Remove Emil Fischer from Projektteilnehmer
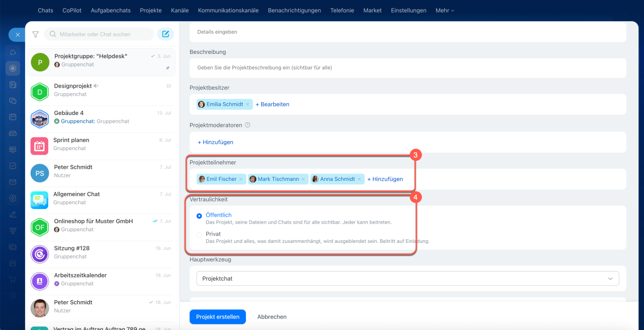Screen dimensions: 644x330 coord(241,179)
